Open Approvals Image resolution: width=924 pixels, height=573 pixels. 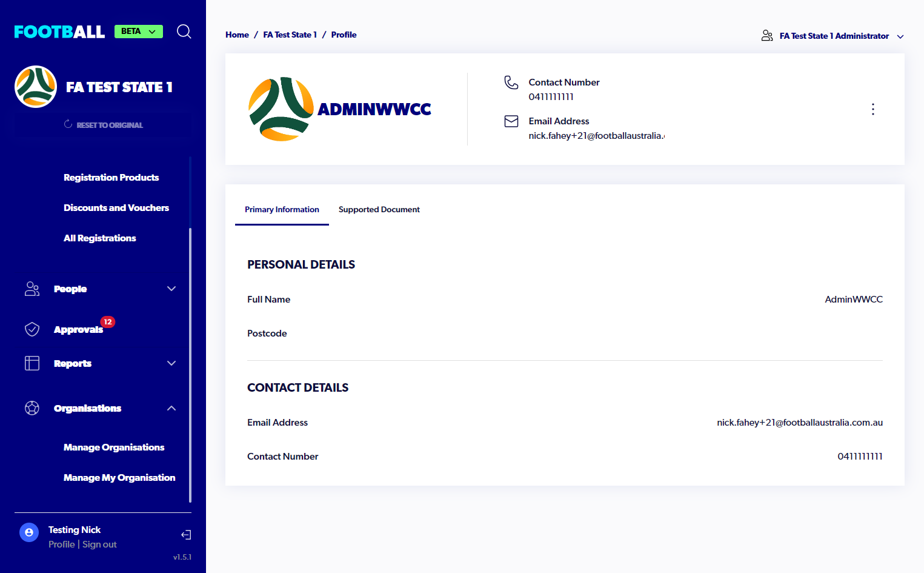click(78, 330)
